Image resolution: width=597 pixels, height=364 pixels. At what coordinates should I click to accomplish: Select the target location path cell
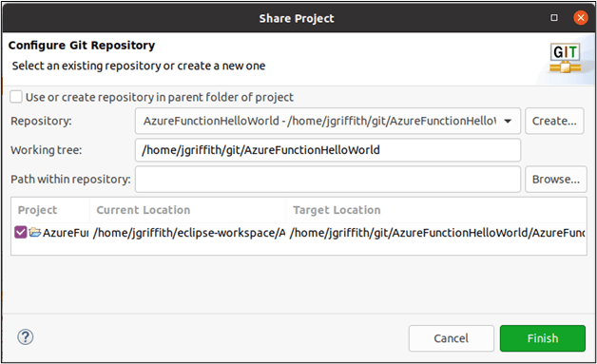click(437, 232)
